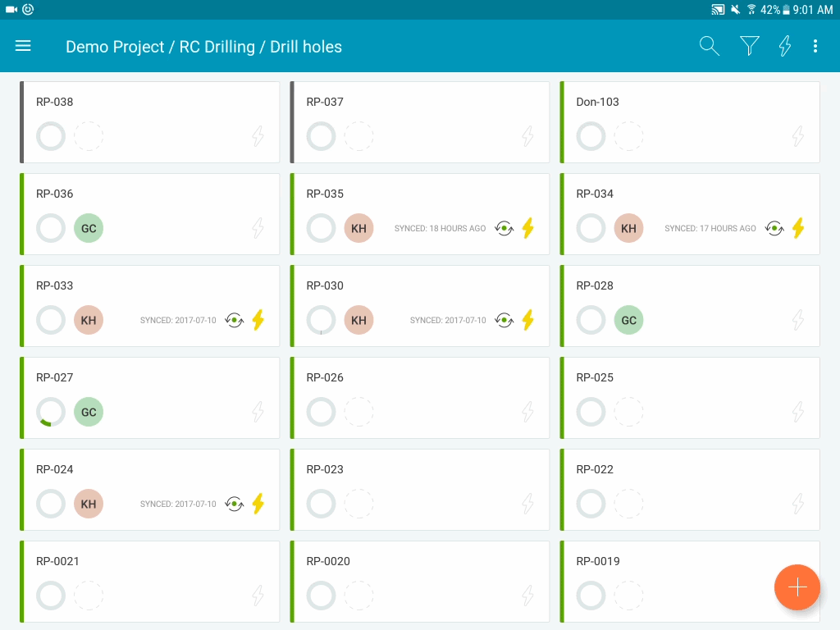840x630 pixels.
Task: Tap the progress ring on RP-027
Action: [x=51, y=412]
